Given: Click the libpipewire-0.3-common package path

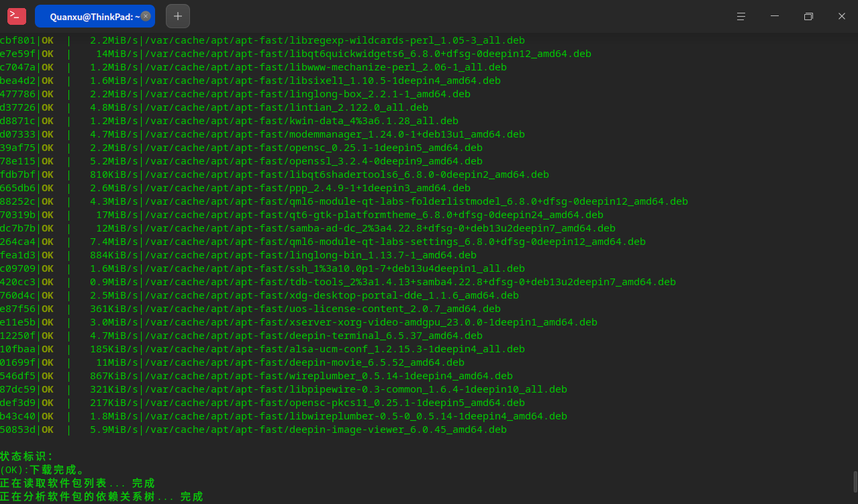Looking at the screenshot, I should click(x=356, y=389).
